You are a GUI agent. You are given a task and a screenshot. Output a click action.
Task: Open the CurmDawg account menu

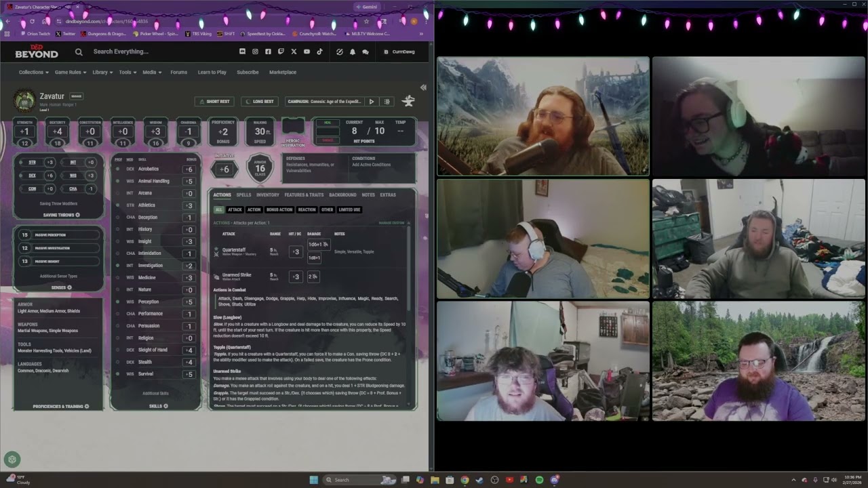pyautogui.click(x=399, y=52)
